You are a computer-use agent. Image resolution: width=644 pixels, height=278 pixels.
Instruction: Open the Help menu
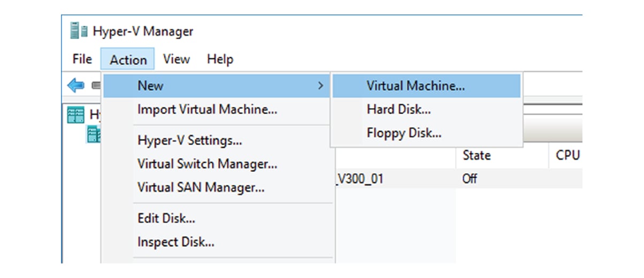pos(220,59)
